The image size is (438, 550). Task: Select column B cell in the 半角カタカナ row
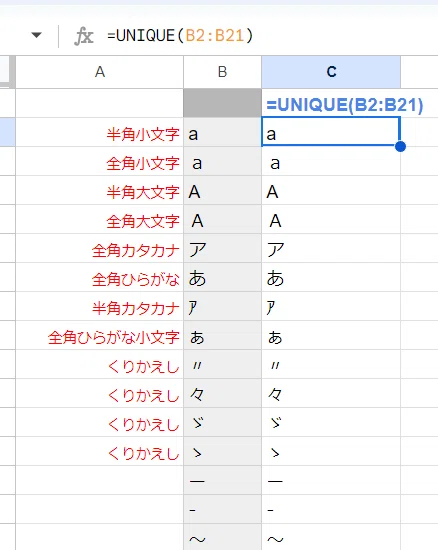pos(222,306)
